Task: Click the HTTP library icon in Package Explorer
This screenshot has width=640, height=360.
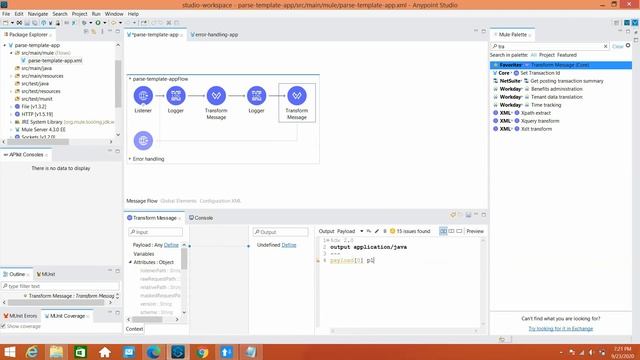Action: click(17, 114)
